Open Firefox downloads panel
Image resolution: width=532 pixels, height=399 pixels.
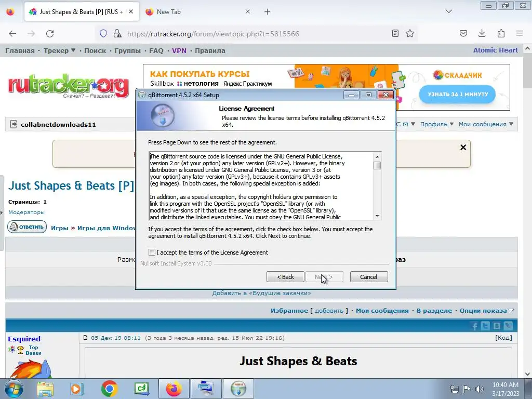tap(482, 33)
